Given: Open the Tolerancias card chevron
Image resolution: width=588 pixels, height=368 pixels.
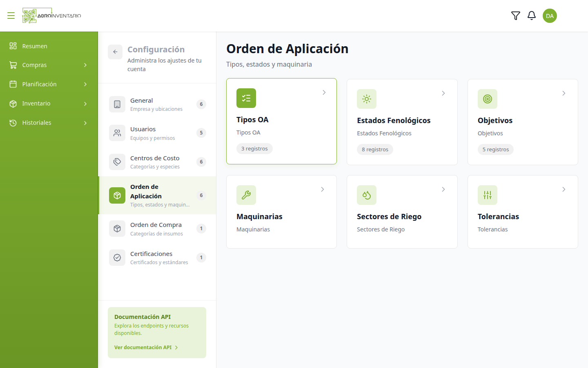Looking at the screenshot, I should [x=564, y=189].
